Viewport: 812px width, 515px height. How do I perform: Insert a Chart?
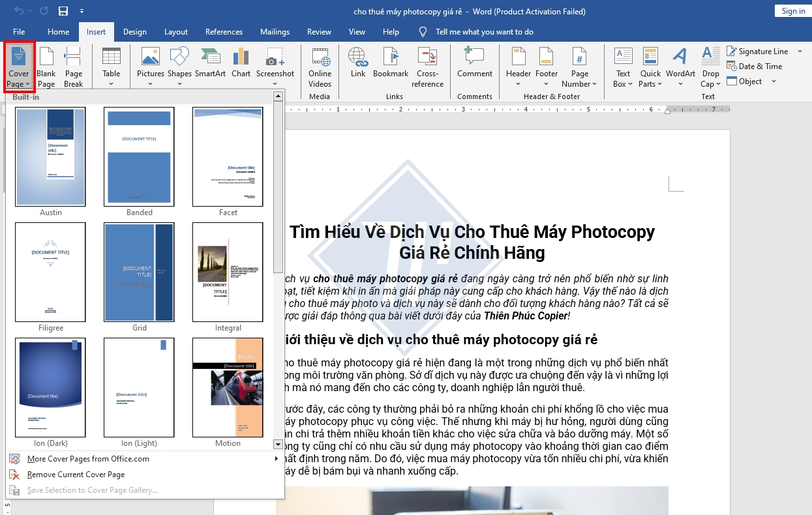241,65
